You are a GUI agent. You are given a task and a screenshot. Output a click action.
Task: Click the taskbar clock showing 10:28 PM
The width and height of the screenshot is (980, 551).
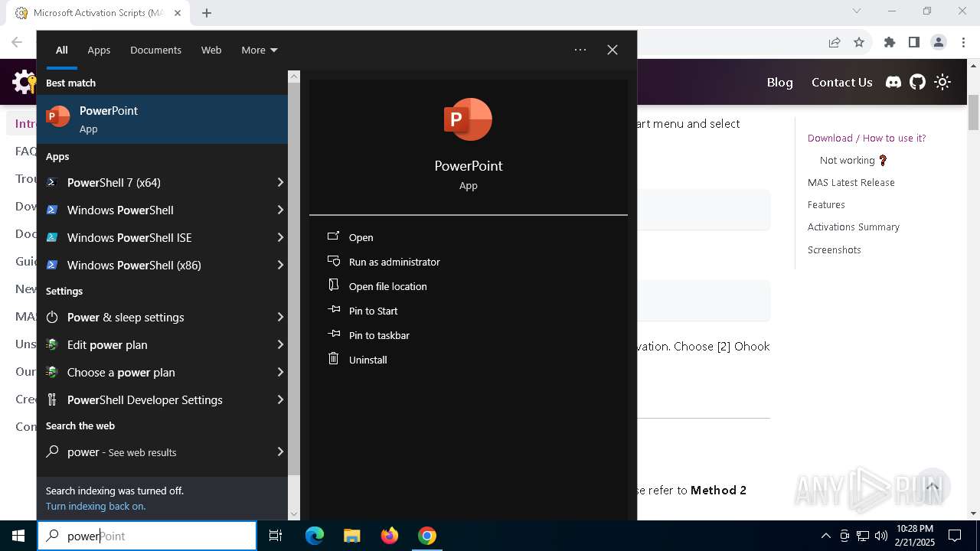915,536
